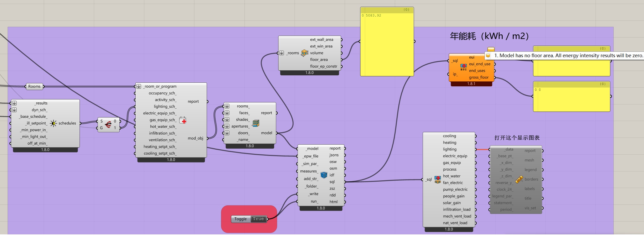The height and width of the screenshot is (252, 644).
Task: Click the lighting output
Action: pos(450,149)
